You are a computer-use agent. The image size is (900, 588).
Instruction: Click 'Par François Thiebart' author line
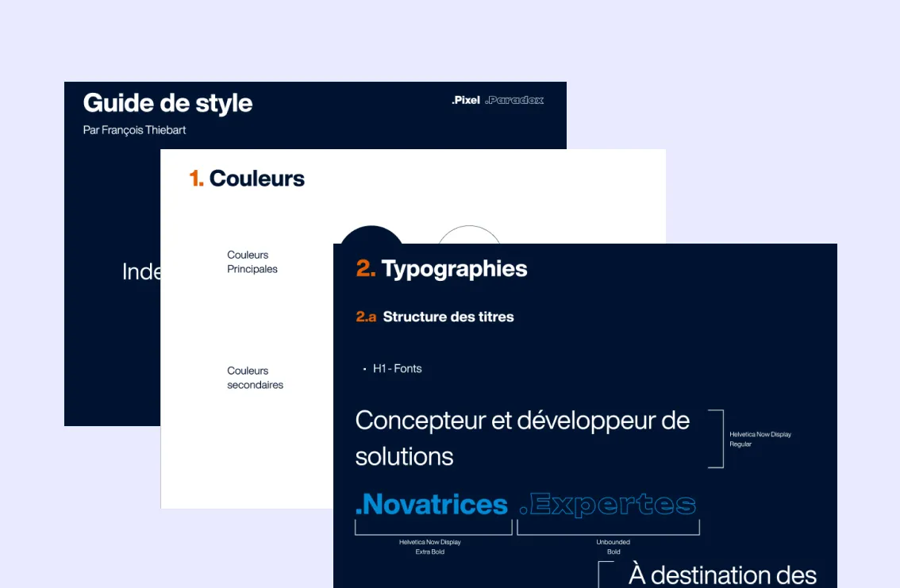pos(134,130)
